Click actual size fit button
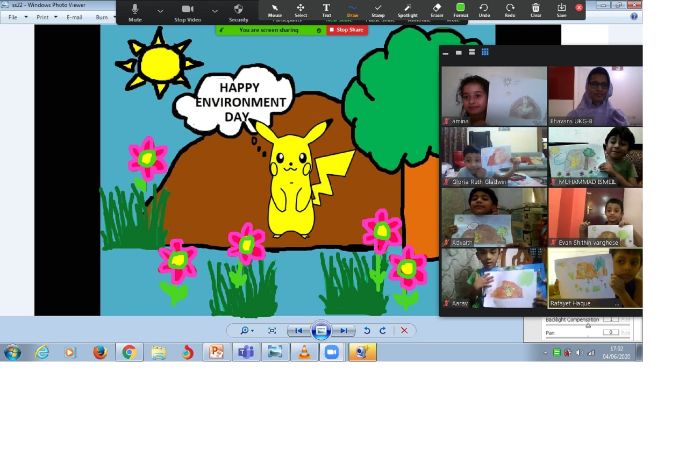The height and width of the screenshot is (449, 700). [x=272, y=331]
